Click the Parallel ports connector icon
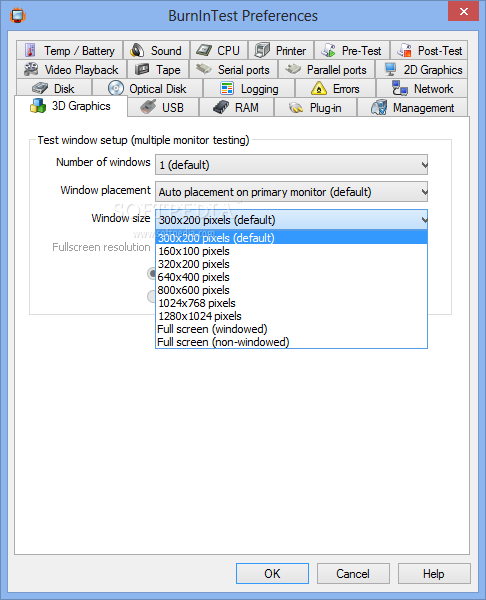The height and width of the screenshot is (600, 486). point(293,69)
